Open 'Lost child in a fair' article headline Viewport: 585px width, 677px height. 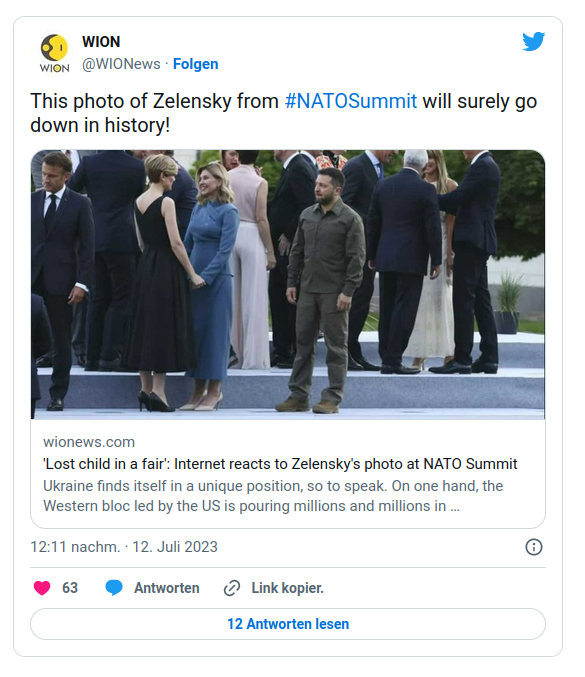click(280, 464)
